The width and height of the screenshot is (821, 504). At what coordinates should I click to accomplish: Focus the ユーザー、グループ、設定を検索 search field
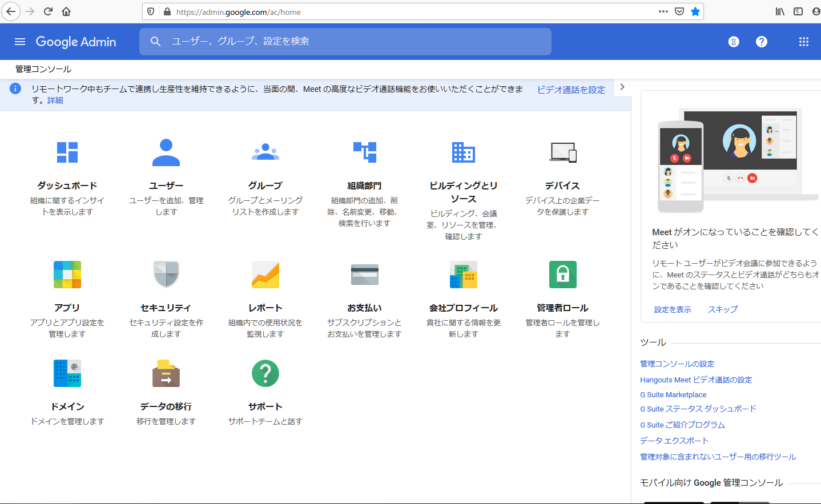(x=345, y=42)
